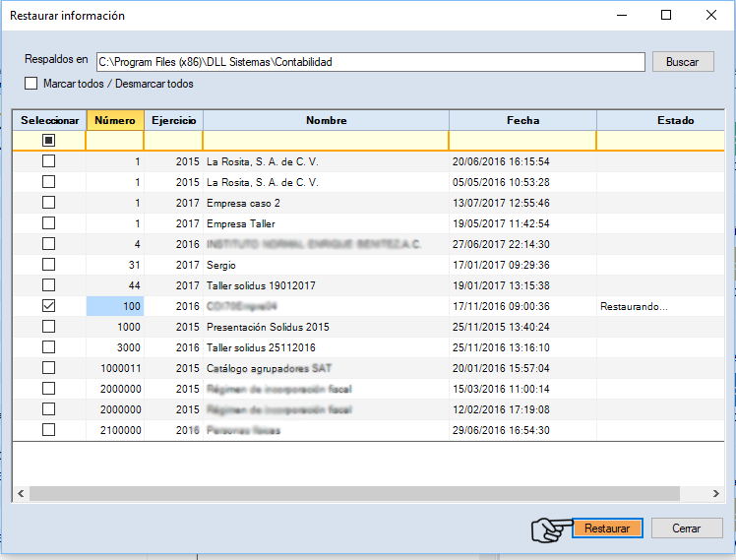Tick the checkbox for Empresa Taller row
This screenshot has width=736, height=560.
tap(48, 223)
